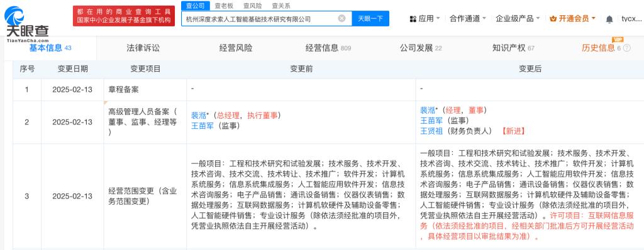
Task: Open the 开通会员 dropdown arrow
Action: point(593,18)
